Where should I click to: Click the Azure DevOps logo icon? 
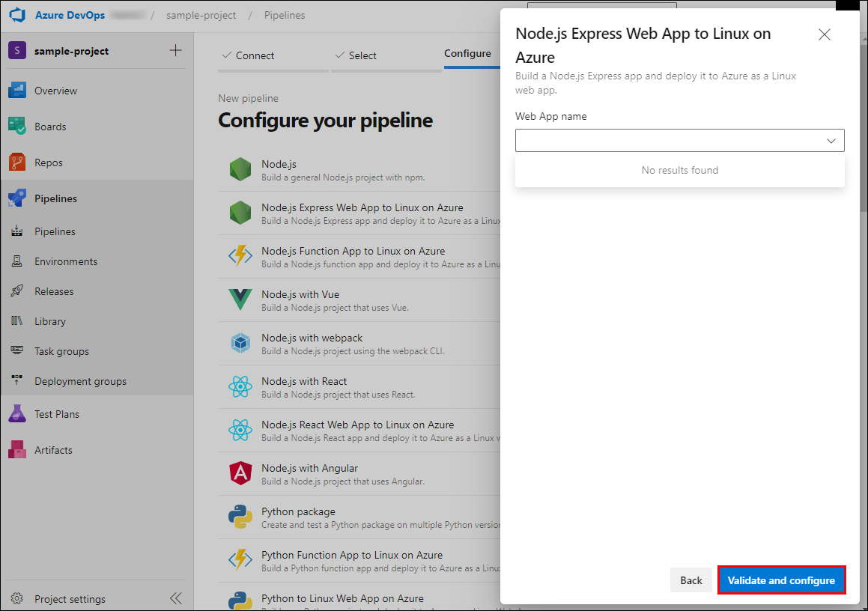point(18,15)
